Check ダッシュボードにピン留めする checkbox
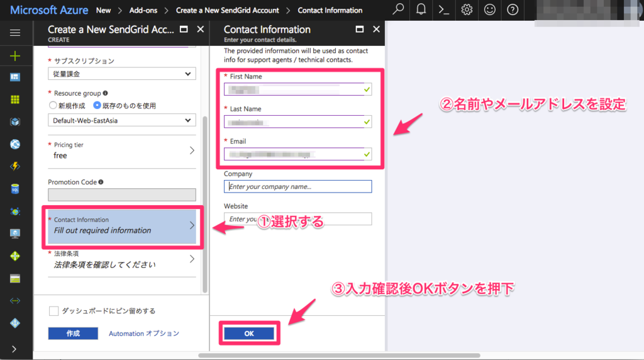The width and height of the screenshot is (644, 360). coord(54,311)
